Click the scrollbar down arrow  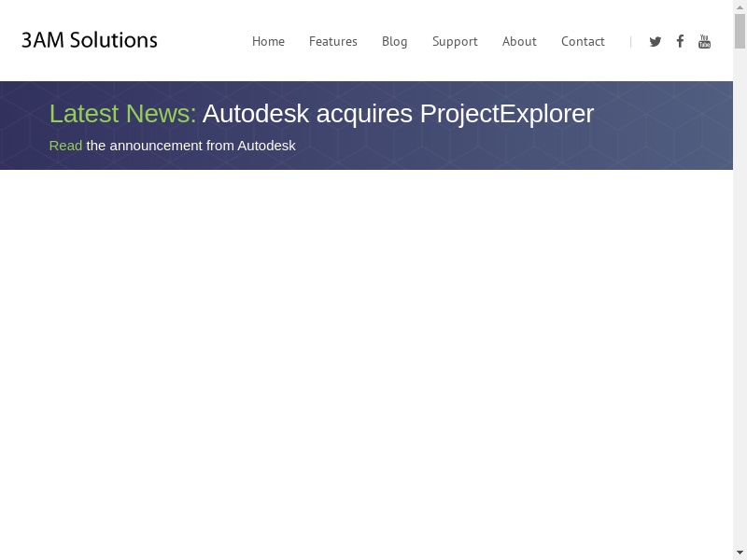point(740,553)
